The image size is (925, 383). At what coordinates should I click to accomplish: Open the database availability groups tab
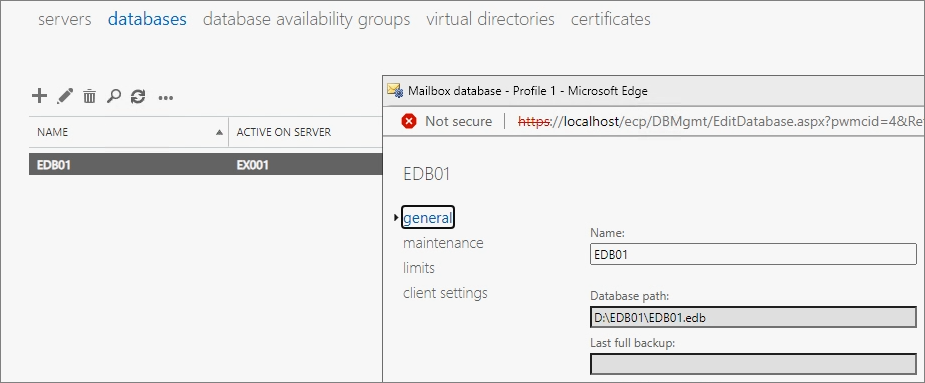coord(306,19)
